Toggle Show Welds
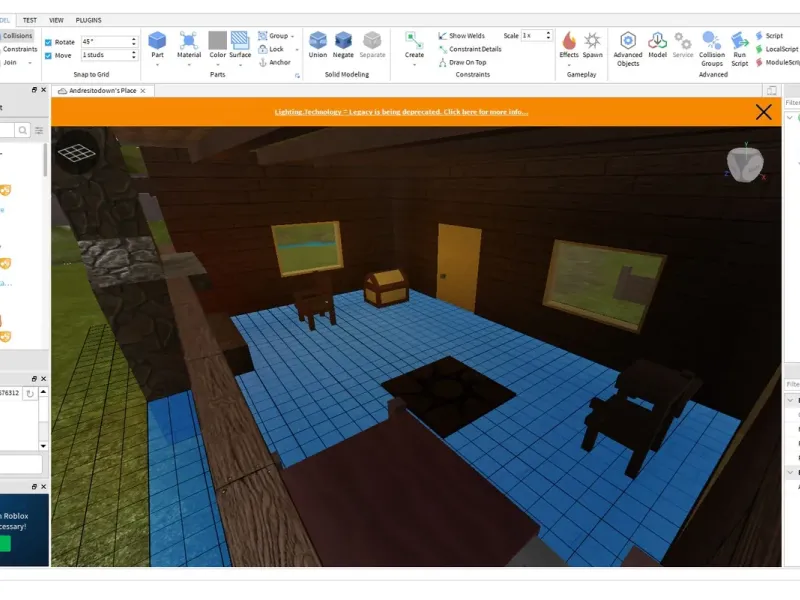 click(x=462, y=36)
